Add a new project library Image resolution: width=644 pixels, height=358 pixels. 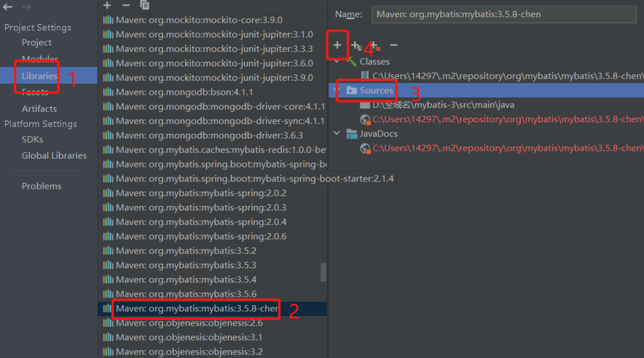click(x=107, y=6)
